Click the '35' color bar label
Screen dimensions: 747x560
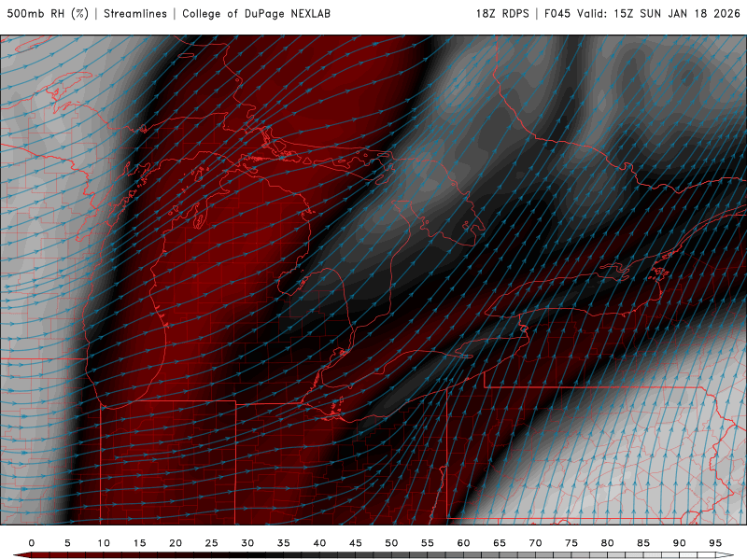coord(284,543)
